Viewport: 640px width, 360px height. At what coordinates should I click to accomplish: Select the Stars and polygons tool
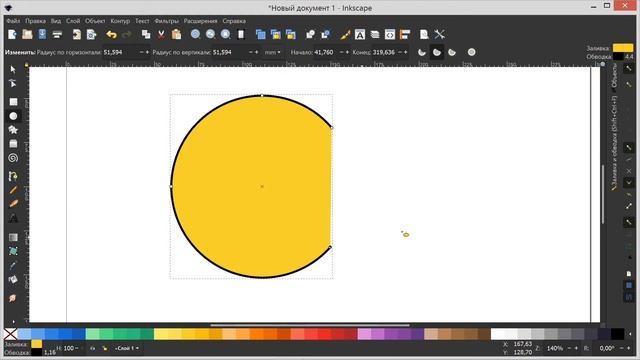pos(13,130)
